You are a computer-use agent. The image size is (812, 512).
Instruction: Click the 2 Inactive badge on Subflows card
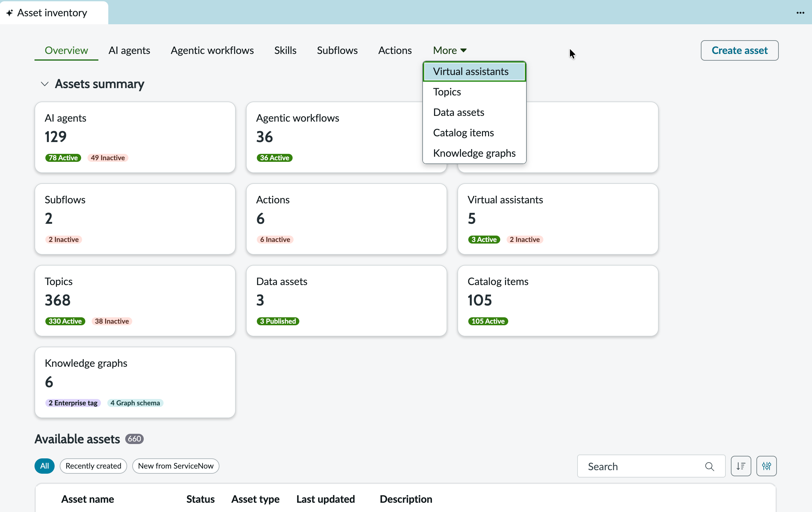click(64, 239)
